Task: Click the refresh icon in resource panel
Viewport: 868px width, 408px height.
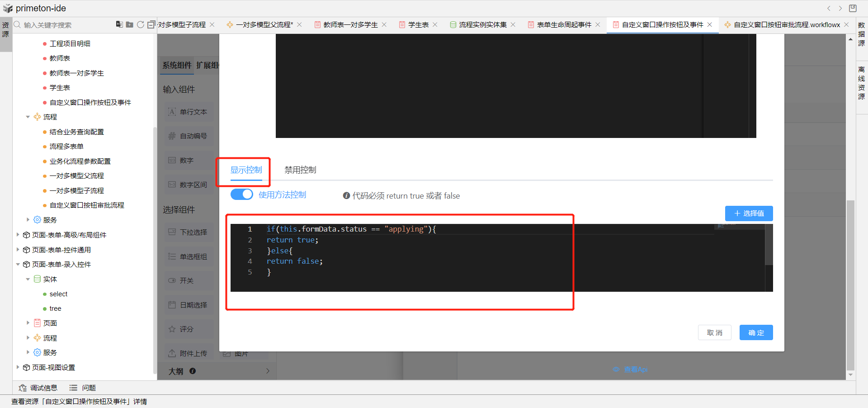Action: click(141, 24)
